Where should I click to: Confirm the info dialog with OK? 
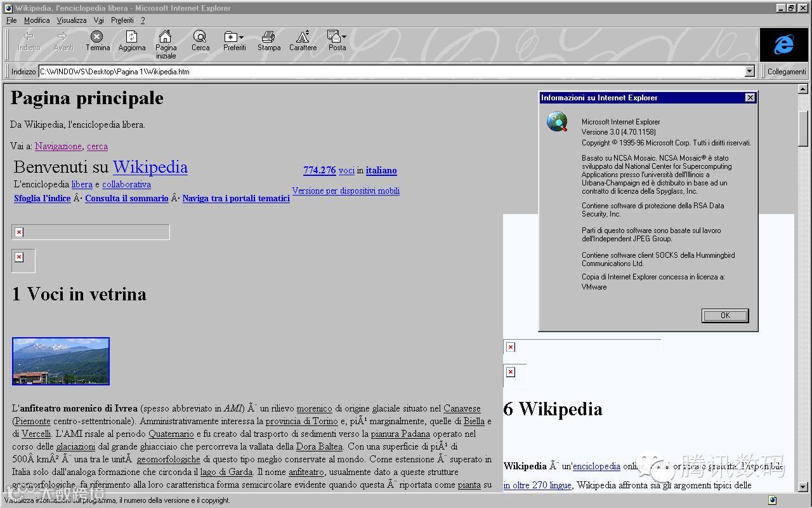pos(725,316)
